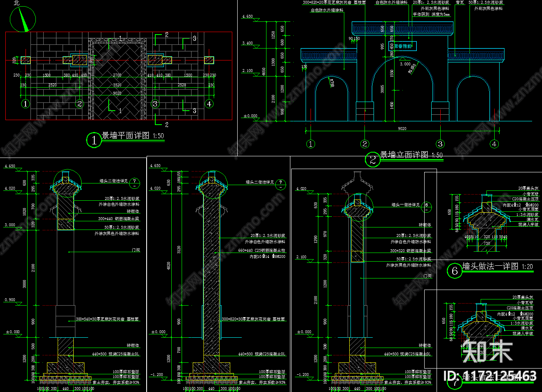Click the R1550 radius label on central arch
This screenshot has width=542, height=392.
coord(412,69)
